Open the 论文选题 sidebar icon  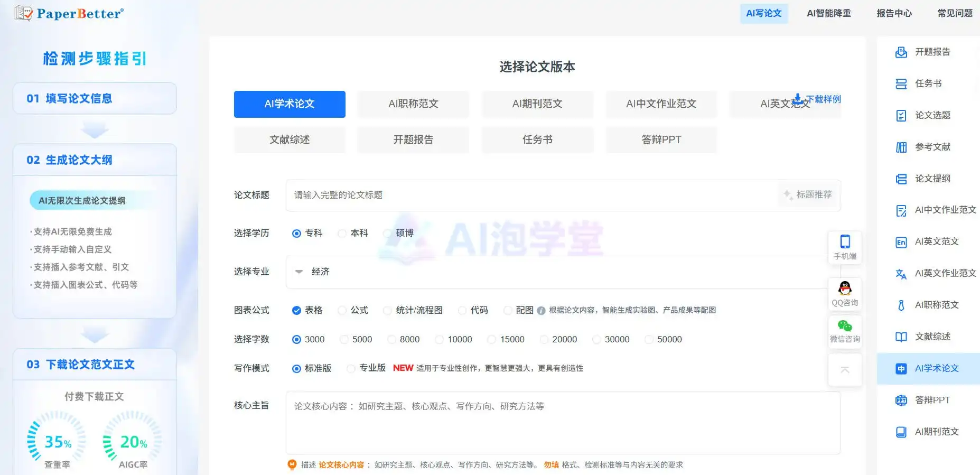pyautogui.click(x=901, y=115)
